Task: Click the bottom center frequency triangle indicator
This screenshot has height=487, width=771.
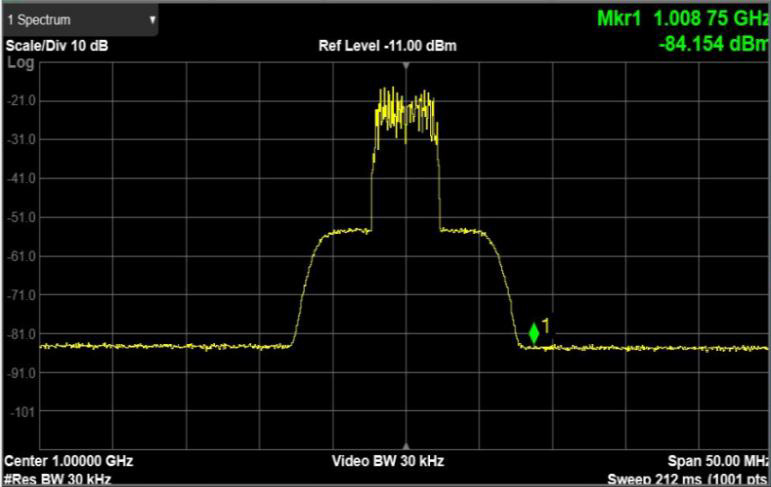Action: tap(405, 446)
